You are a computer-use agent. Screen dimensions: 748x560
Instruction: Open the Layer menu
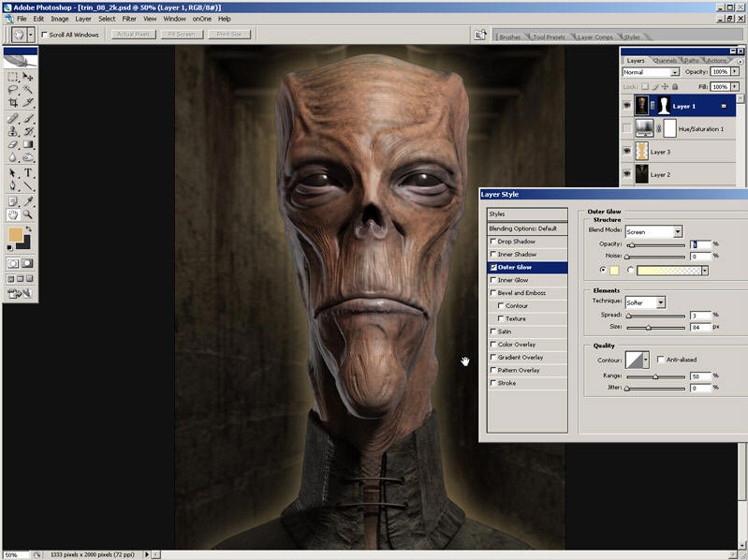(83, 19)
